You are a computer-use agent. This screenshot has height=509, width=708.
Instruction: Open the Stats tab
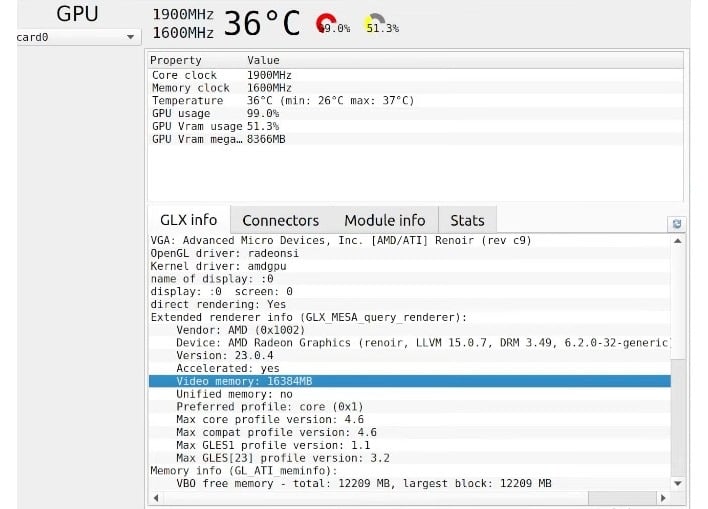click(467, 220)
